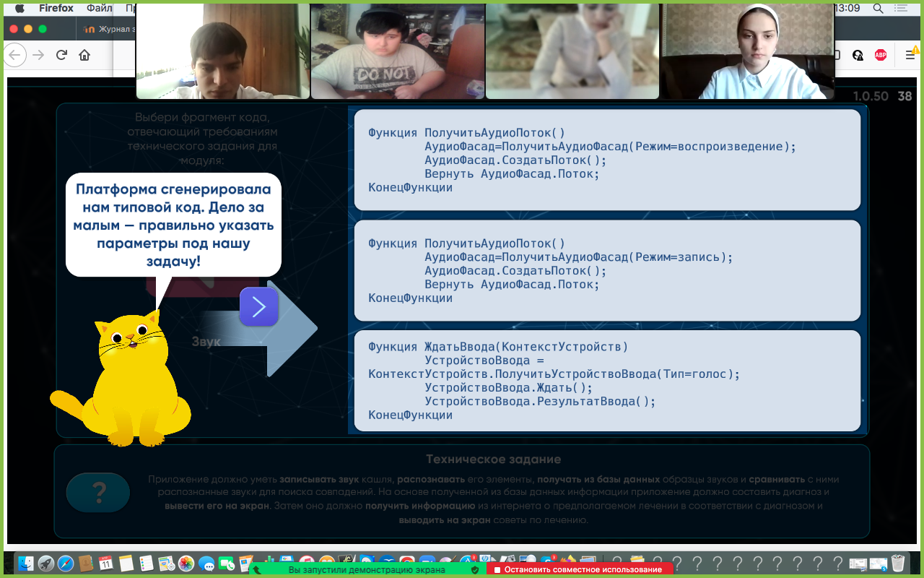Open the Firefox application menu
The image size is (924, 578).
pyautogui.click(x=56, y=9)
